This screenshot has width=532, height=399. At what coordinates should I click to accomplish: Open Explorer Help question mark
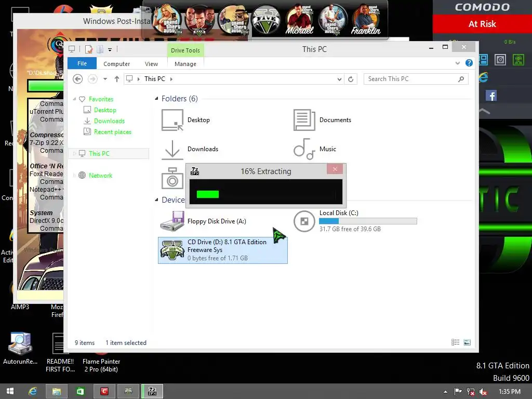pyautogui.click(x=469, y=63)
